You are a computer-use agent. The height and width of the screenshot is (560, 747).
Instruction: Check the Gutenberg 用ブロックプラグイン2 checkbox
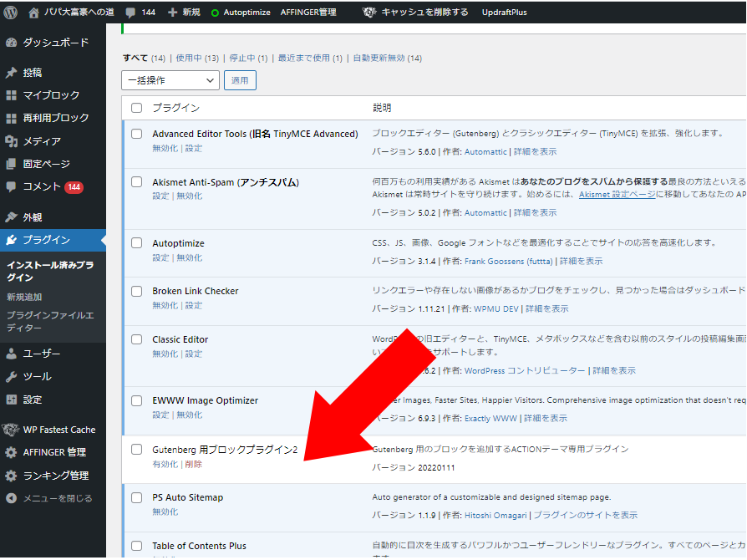click(137, 450)
